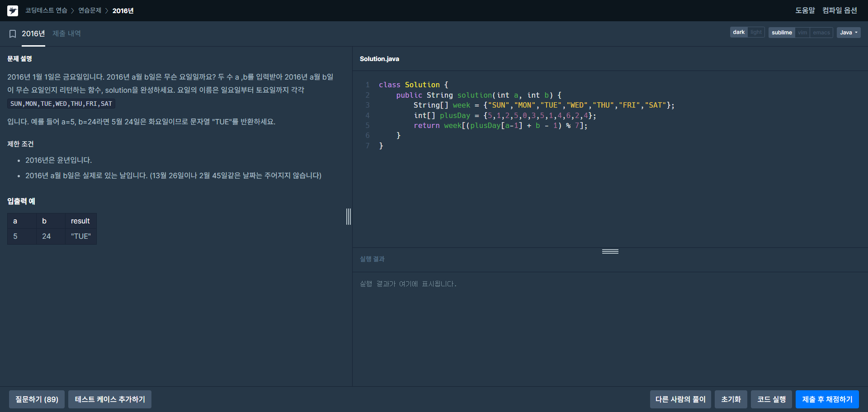Click the 실행 결과 panel heading
The width and height of the screenshot is (868, 412).
click(372, 259)
